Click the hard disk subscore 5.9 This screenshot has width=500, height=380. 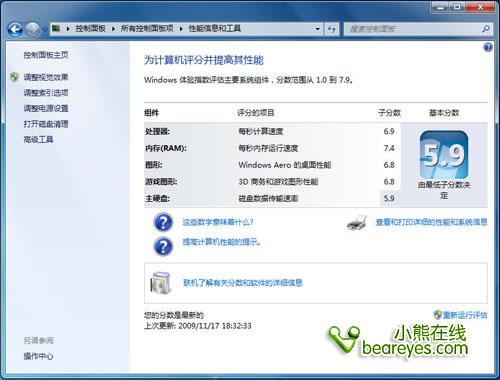pos(389,198)
